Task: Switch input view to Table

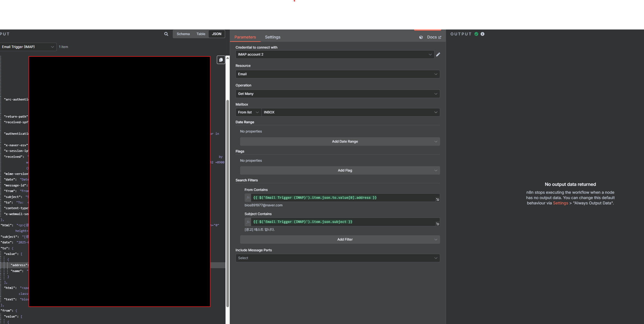Action: pyautogui.click(x=201, y=34)
